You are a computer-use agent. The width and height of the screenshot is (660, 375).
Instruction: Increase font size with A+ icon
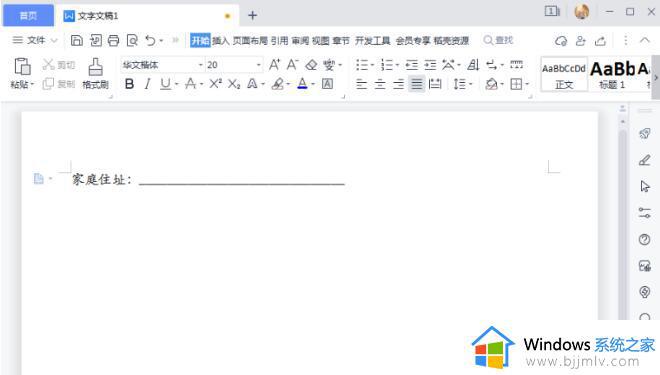(274, 65)
